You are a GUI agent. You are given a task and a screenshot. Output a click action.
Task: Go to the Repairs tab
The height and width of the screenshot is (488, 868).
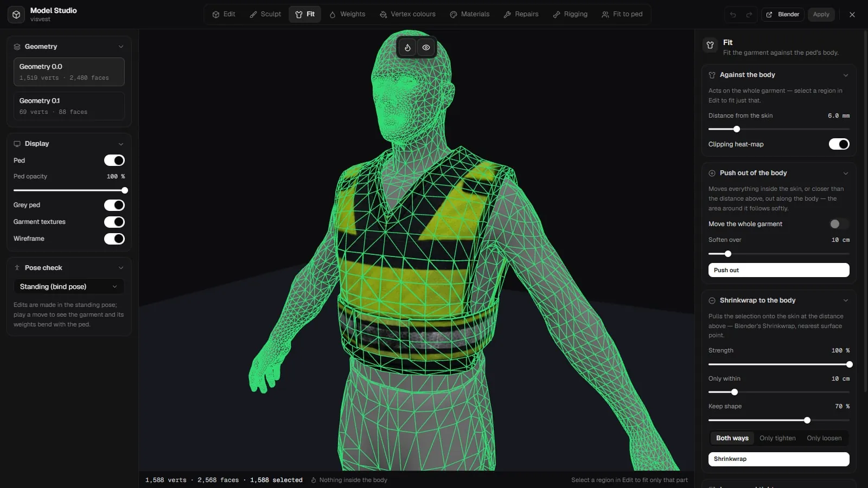point(521,14)
